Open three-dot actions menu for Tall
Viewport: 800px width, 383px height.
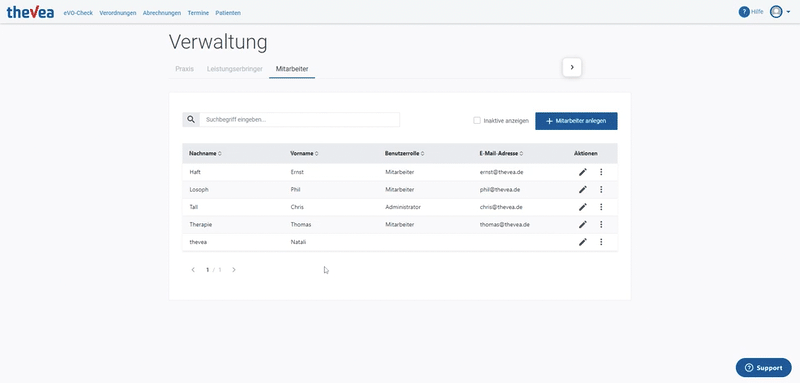(x=601, y=207)
